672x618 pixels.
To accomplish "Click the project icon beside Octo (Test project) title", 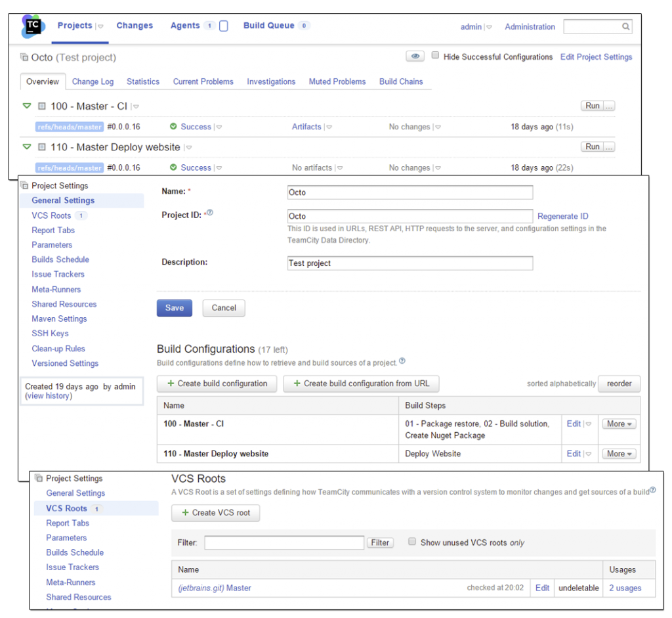I will (24, 57).
